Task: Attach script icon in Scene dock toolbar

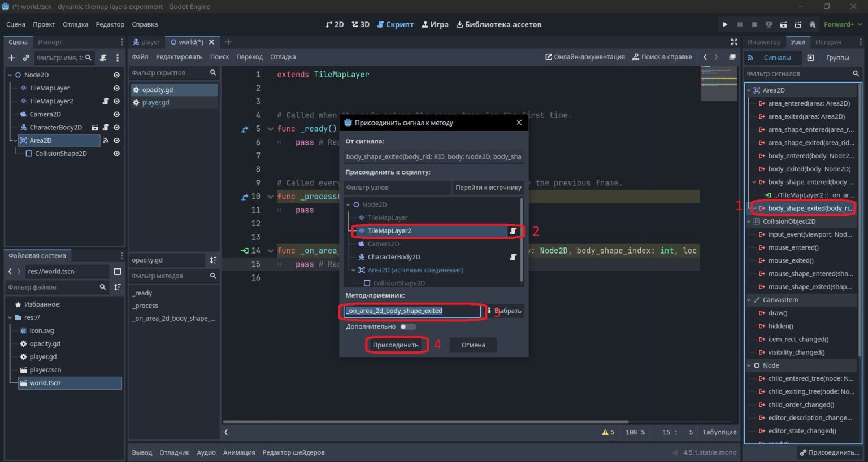Action: (103, 58)
